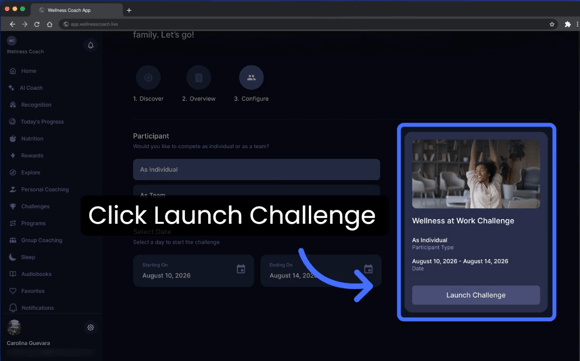Click the Favorites label in the sidebar
Image resolution: width=580 pixels, height=361 pixels.
pos(33,291)
